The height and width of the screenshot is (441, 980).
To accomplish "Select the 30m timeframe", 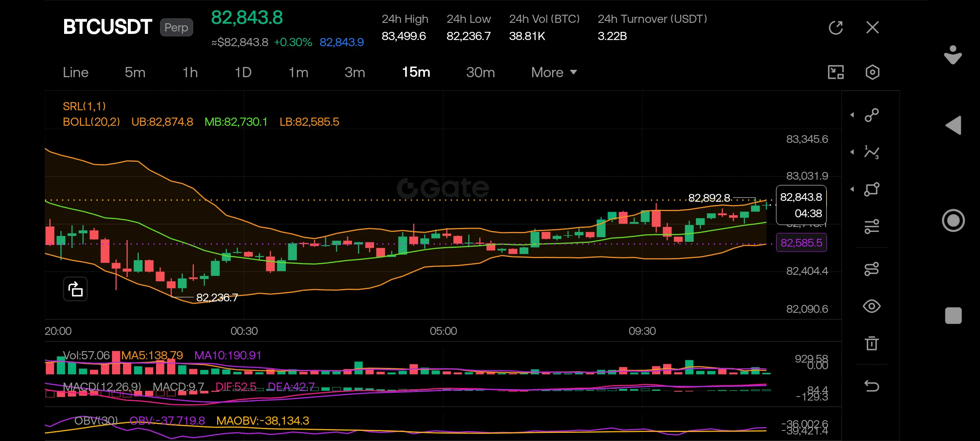I will click(481, 73).
